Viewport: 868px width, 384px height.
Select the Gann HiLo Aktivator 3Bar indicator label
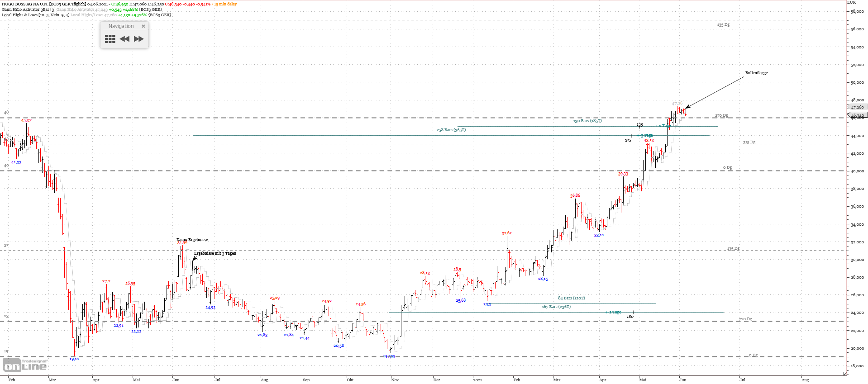point(29,9)
